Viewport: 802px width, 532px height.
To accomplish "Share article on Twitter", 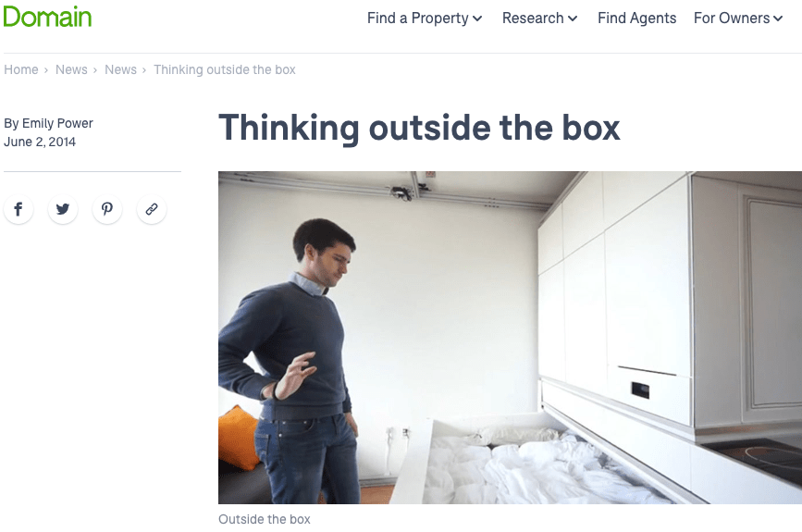I will tap(63, 209).
